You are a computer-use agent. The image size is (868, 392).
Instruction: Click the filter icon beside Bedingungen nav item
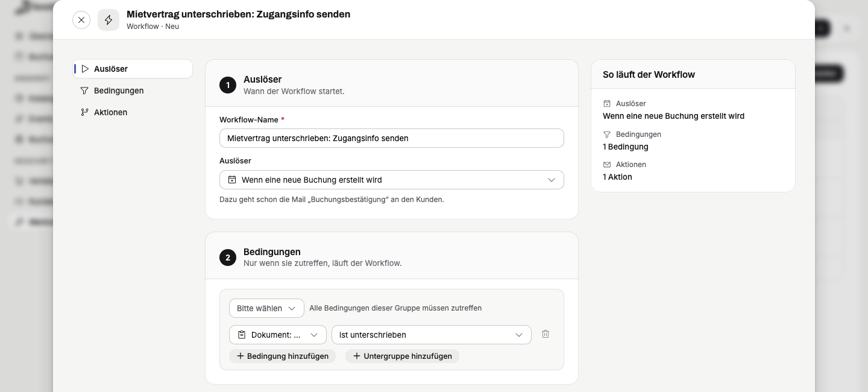(85, 90)
